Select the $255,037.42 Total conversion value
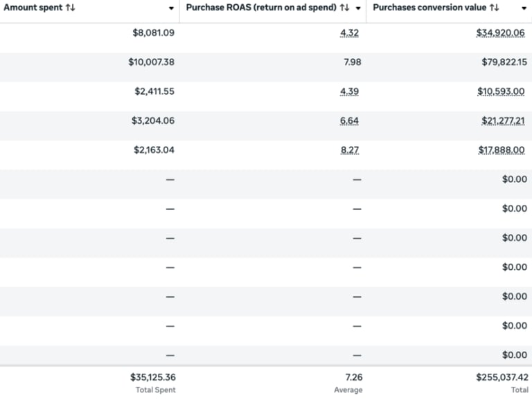 (x=502, y=378)
